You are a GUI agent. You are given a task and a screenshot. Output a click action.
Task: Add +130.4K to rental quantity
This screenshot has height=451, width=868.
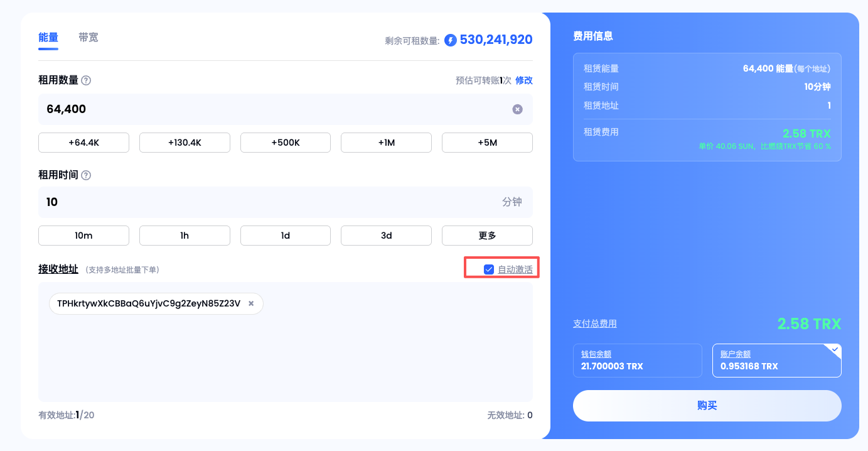[185, 143]
